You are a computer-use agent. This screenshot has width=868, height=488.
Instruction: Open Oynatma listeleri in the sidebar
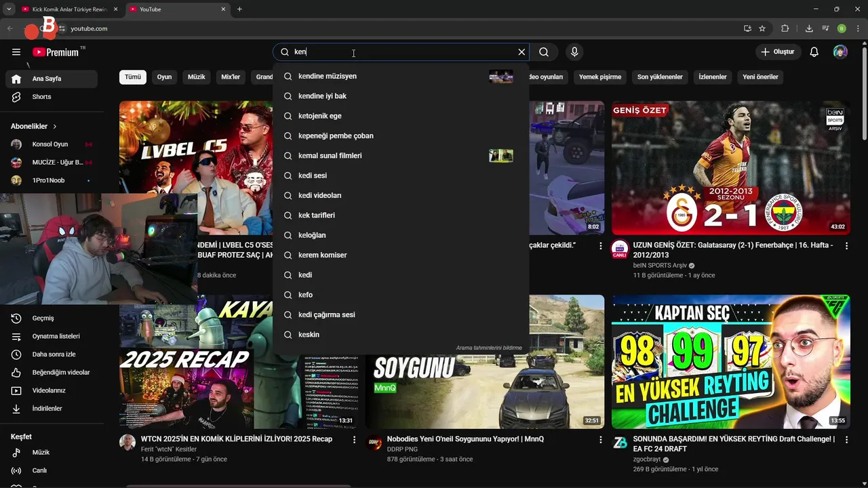[x=52, y=336]
